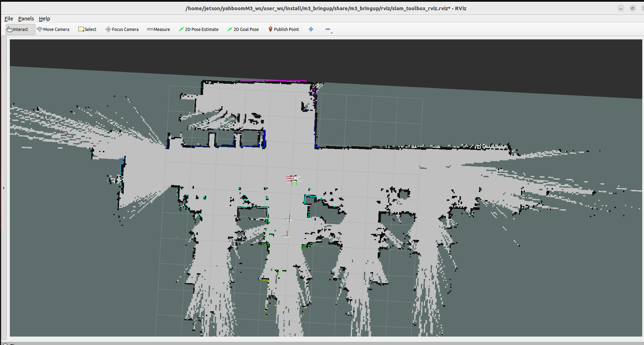The height and width of the screenshot is (345, 644).
Task: Set a 2D Pose Estimate
Action: (199, 29)
